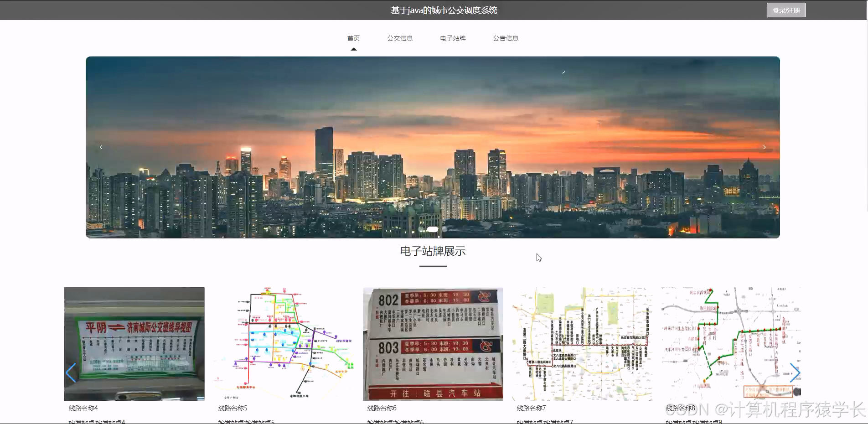868x424 pixels.
Task: Click the 线路名称5 label
Action: (x=232, y=408)
